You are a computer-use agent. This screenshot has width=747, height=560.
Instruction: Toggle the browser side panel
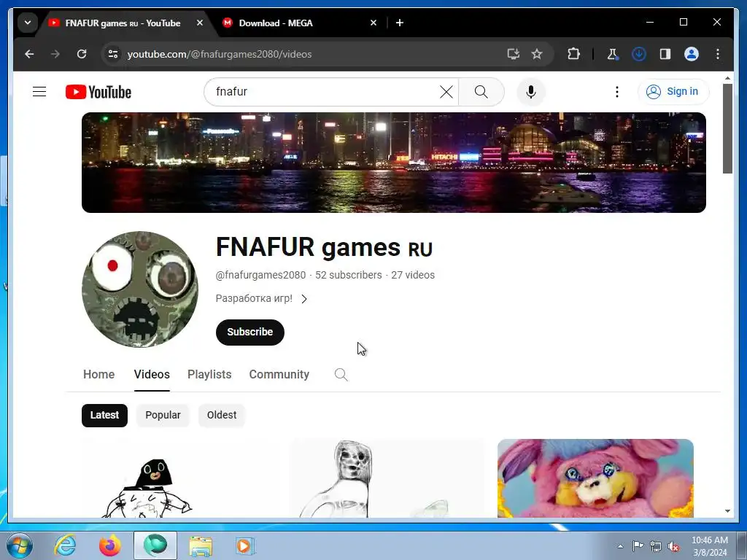665,54
